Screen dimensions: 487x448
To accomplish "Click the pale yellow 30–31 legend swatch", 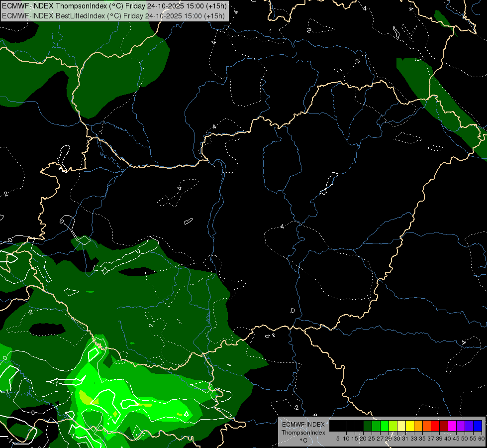I will coord(401,426).
